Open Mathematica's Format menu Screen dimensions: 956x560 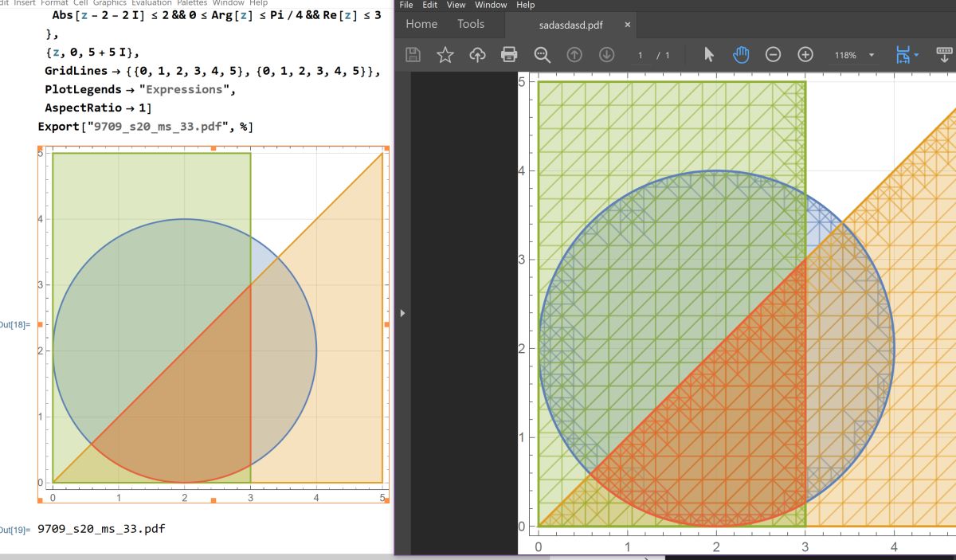(54, 3)
